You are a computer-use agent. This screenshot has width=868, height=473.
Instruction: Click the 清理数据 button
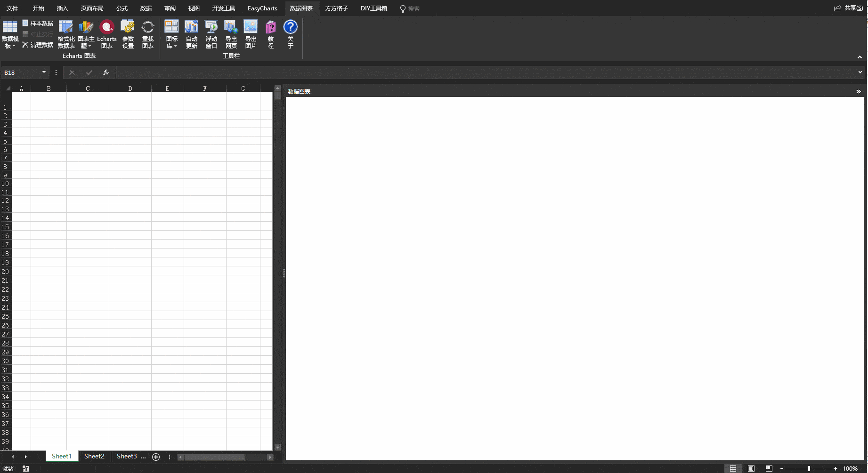(x=38, y=45)
